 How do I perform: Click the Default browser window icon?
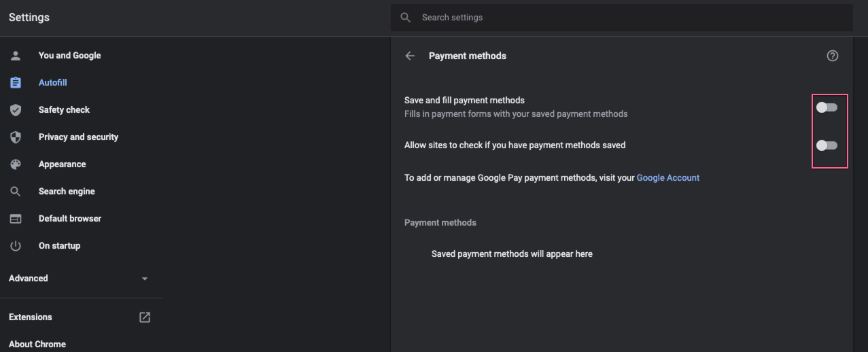tap(16, 219)
